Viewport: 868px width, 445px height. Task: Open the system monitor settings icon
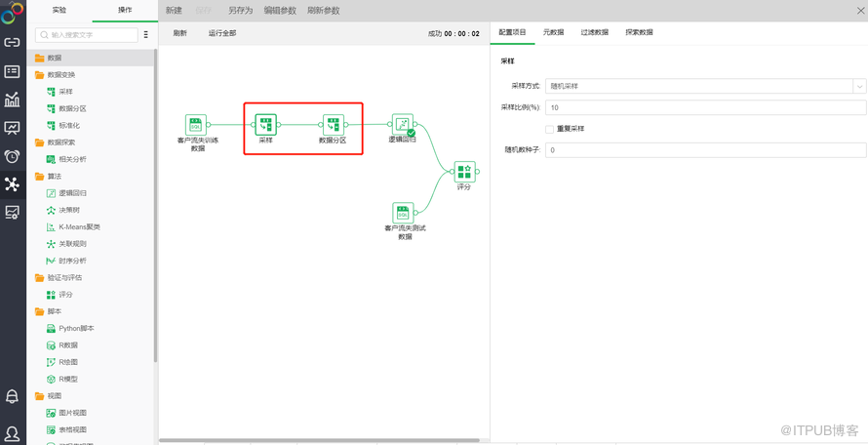pyautogui.click(x=12, y=213)
